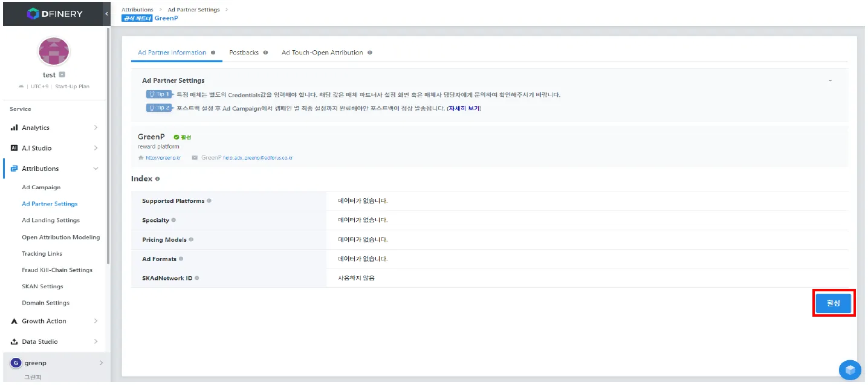The height and width of the screenshot is (385, 868).
Task: Open the blue cube help widget
Action: pos(850,369)
